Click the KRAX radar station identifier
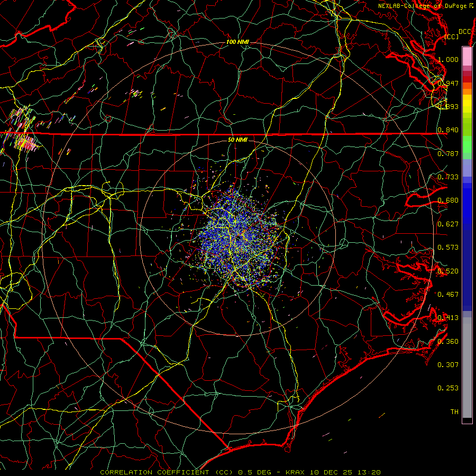This screenshot has height=476, width=476. point(296,472)
